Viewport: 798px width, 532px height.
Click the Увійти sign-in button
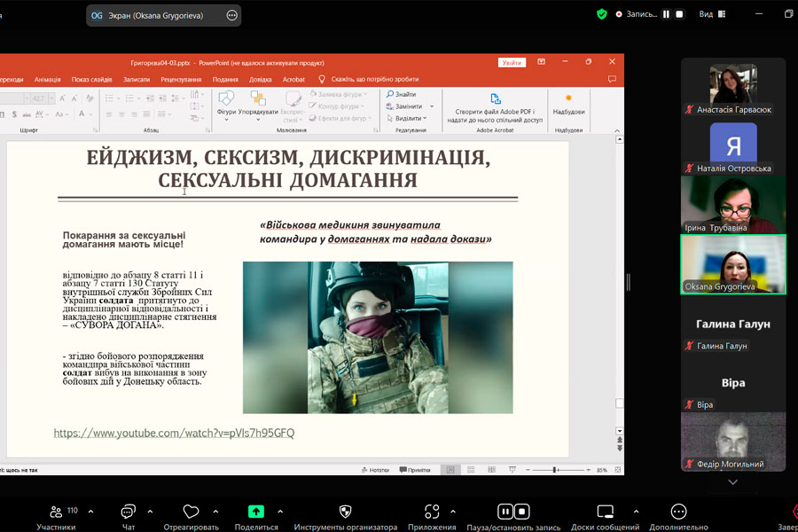tap(512, 62)
